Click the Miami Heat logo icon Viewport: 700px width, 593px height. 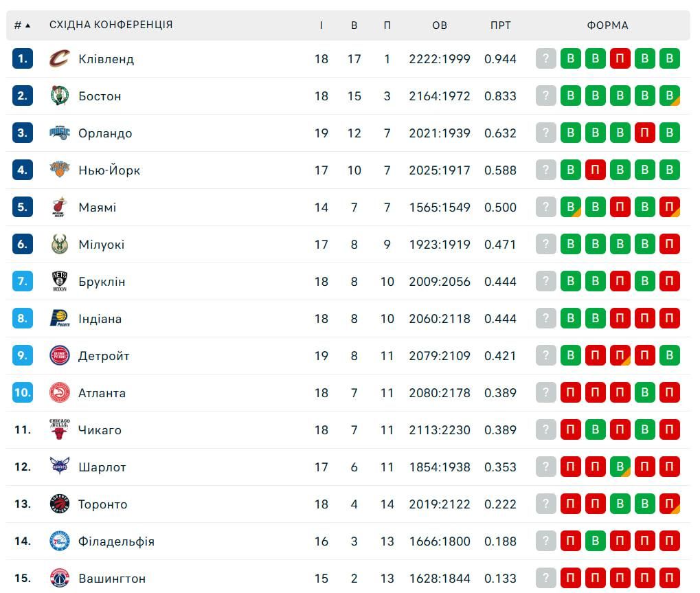59,207
